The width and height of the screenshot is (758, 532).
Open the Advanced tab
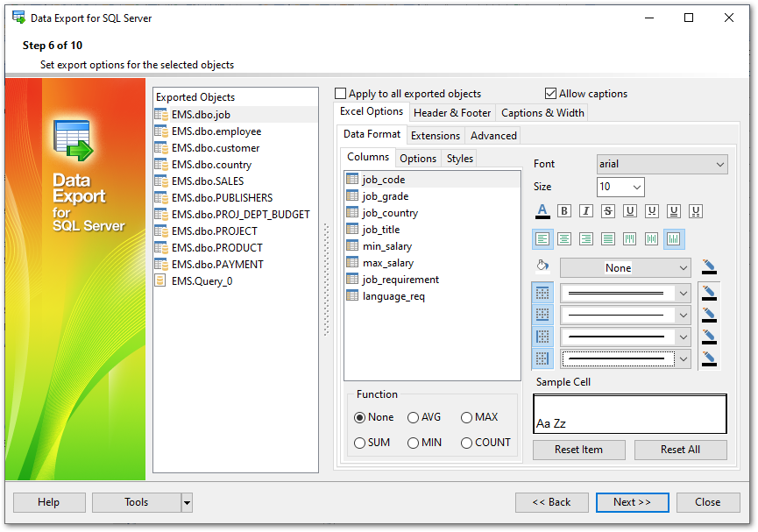click(x=493, y=136)
